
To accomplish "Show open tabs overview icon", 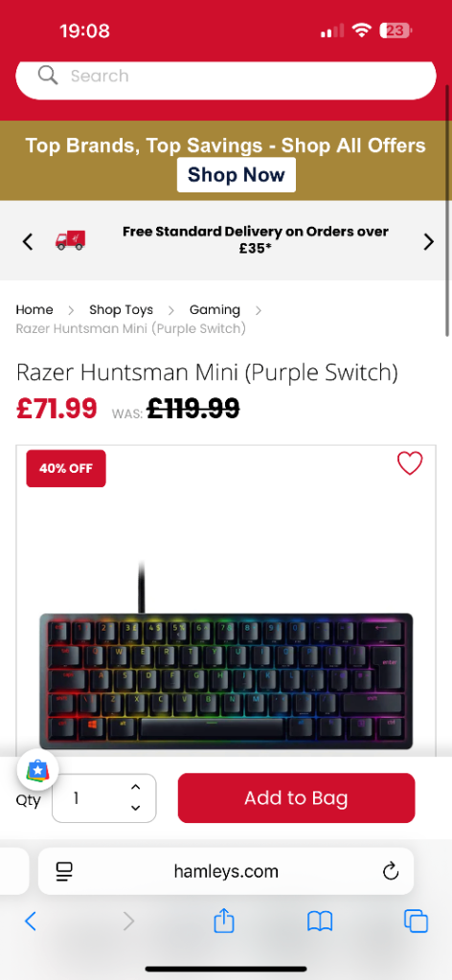I will [x=416, y=922].
